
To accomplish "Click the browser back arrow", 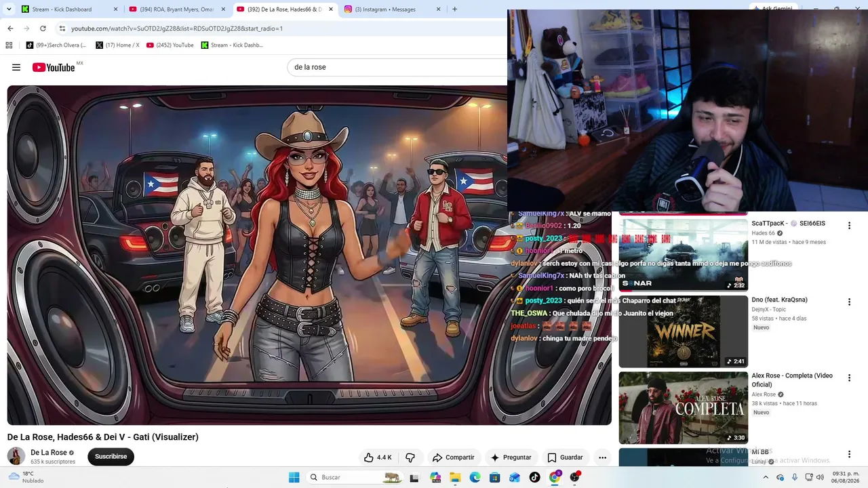I will tap(10, 28).
